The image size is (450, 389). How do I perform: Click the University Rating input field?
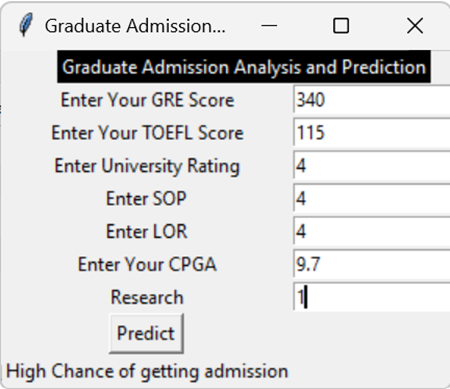(372, 165)
